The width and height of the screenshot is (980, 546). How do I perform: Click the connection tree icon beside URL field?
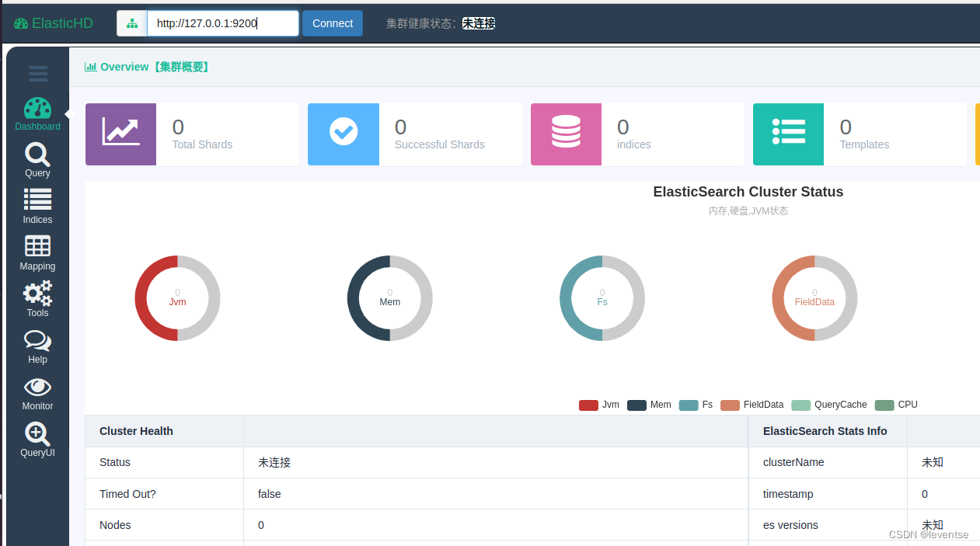click(131, 23)
